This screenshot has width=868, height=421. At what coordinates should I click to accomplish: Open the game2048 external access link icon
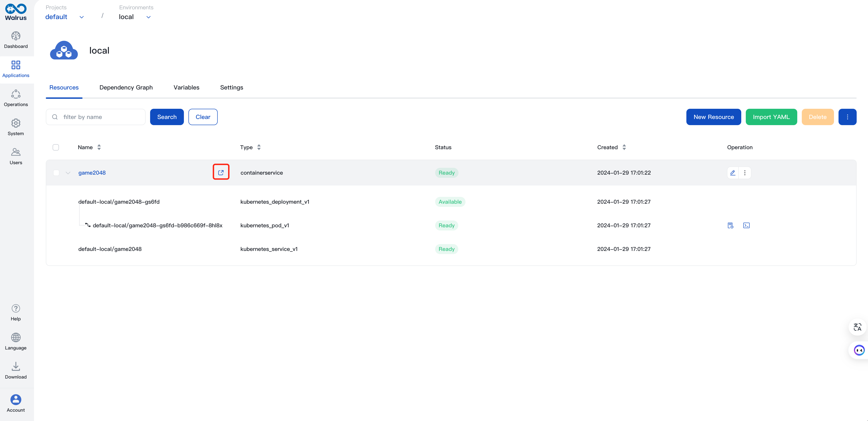(221, 172)
